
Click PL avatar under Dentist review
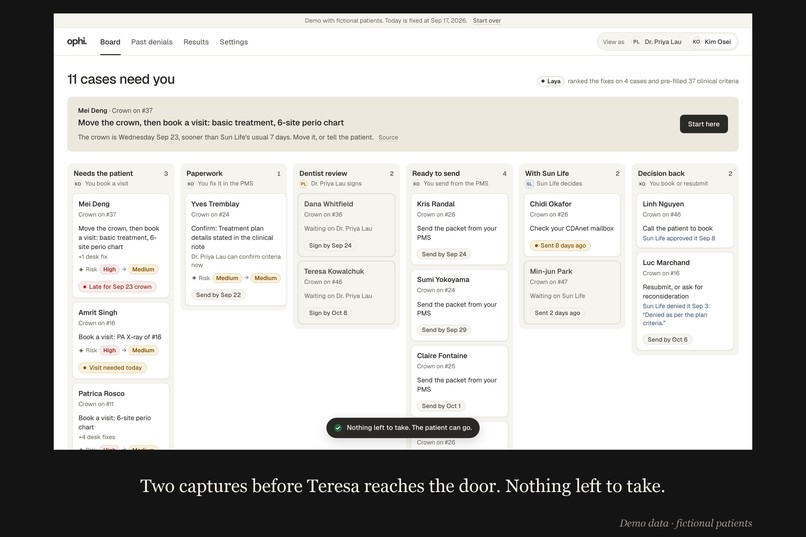tap(303, 184)
